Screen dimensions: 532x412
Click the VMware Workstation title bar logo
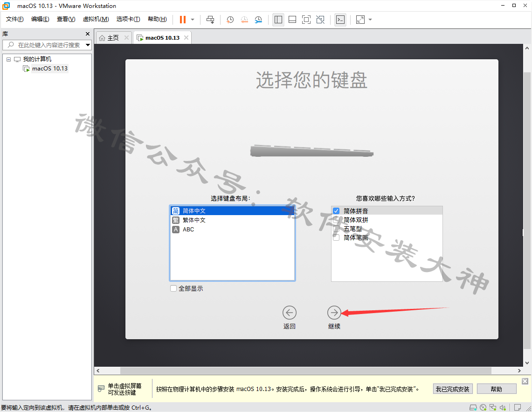point(6,6)
